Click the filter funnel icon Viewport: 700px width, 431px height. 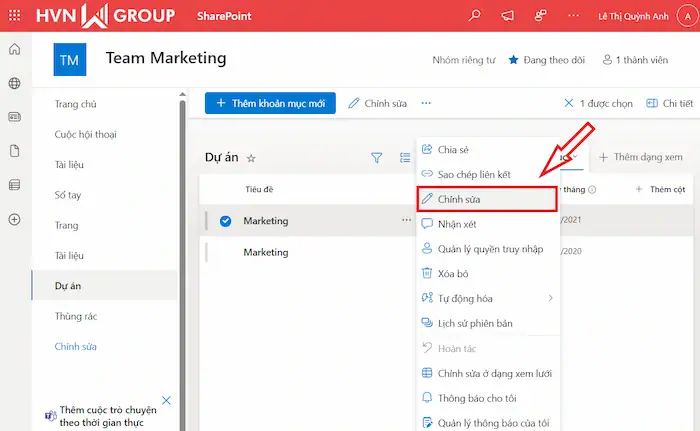click(x=377, y=157)
